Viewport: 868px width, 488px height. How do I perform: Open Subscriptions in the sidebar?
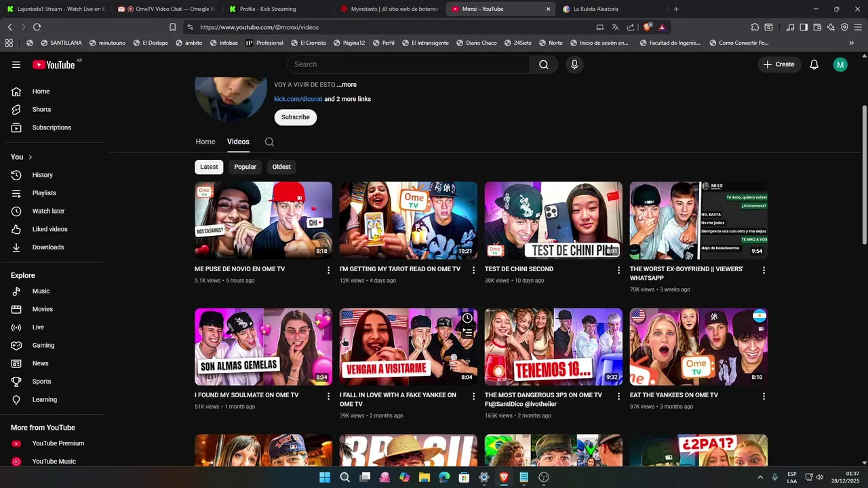[52, 127]
